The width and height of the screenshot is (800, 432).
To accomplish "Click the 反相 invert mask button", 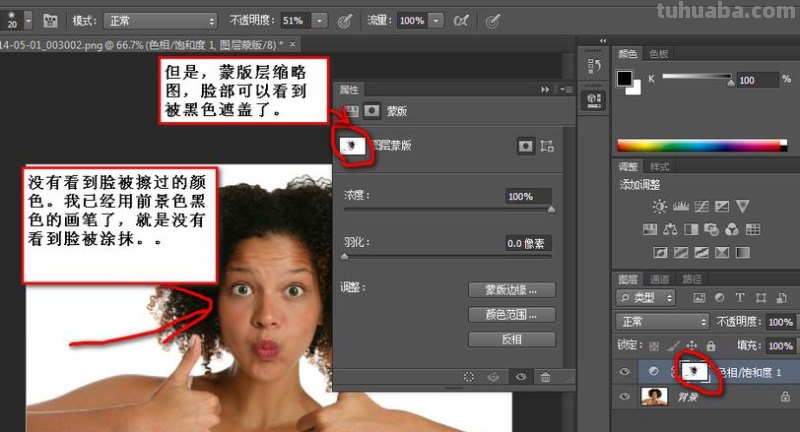I will pos(512,339).
